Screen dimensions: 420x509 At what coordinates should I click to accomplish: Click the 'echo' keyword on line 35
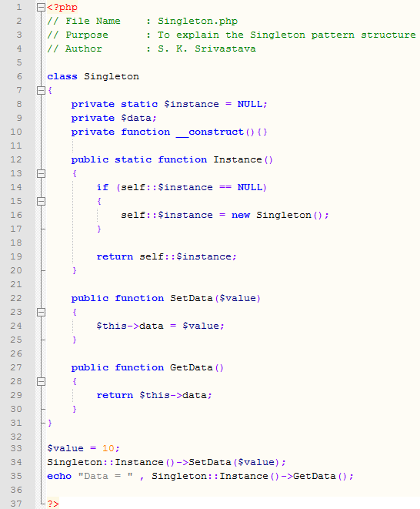pos(59,476)
